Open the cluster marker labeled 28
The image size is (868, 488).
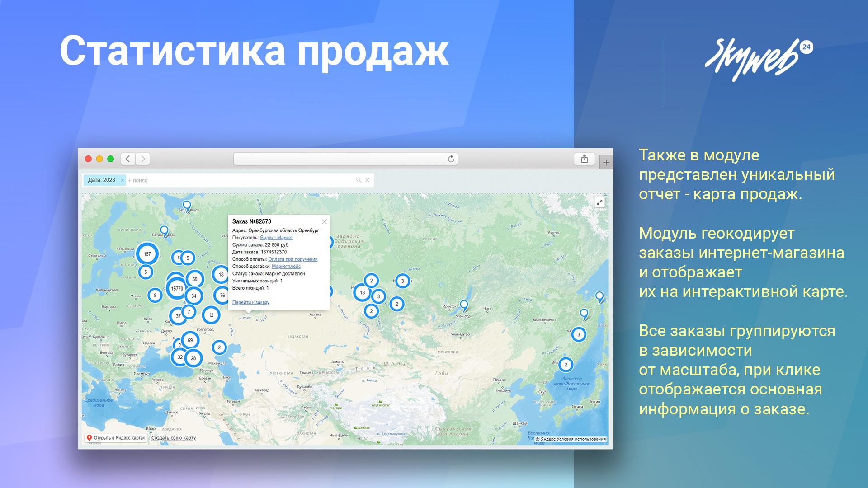tap(193, 358)
